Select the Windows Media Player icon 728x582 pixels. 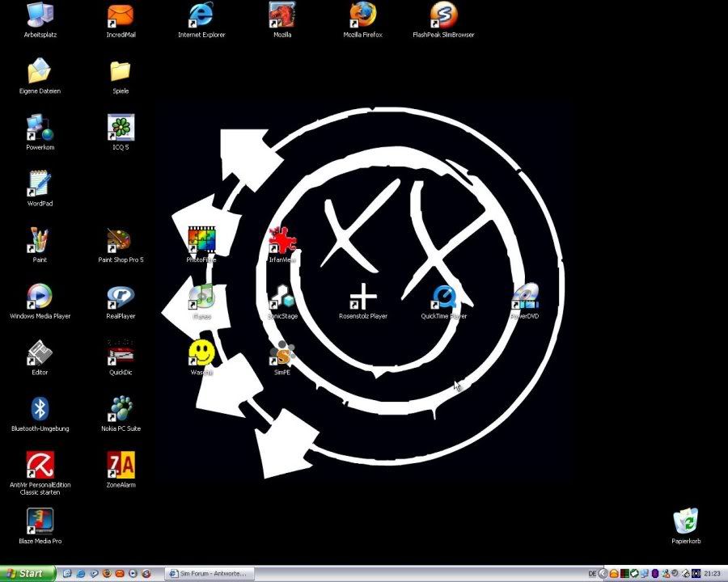coord(40,297)
